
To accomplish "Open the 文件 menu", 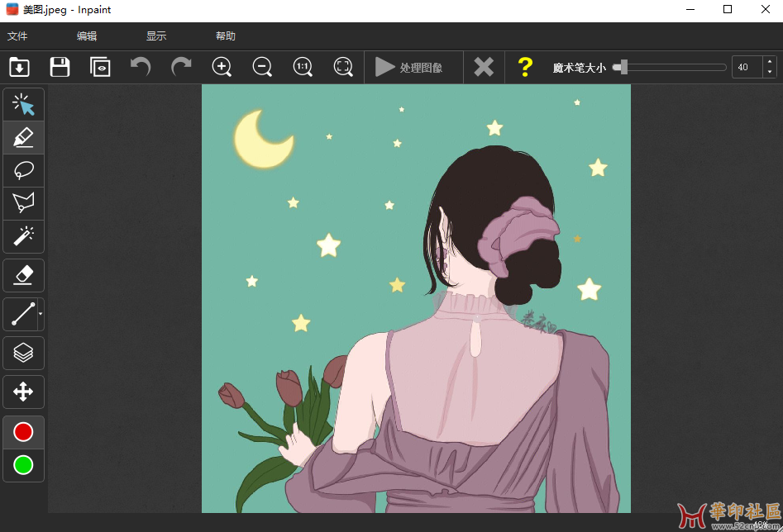I will 17,36.
